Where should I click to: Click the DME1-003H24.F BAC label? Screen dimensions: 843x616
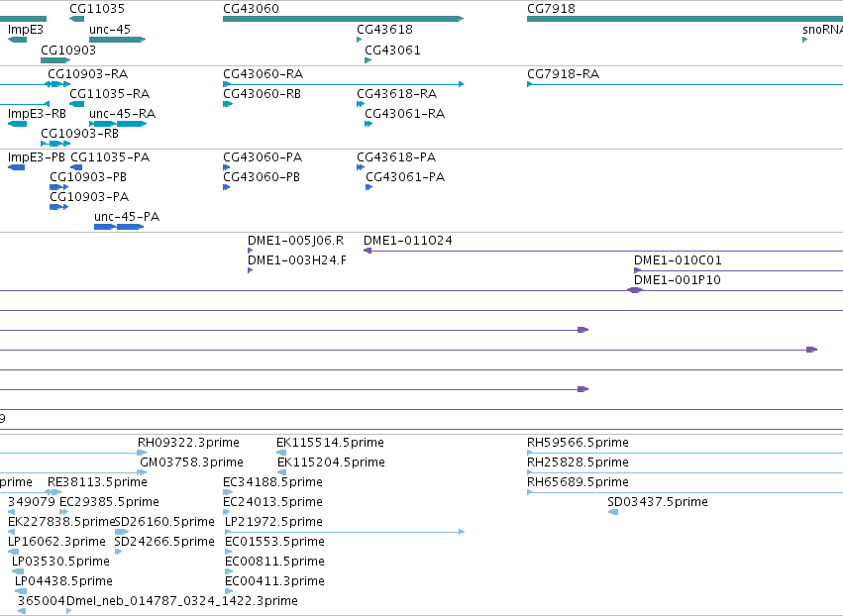coord(297,260)
